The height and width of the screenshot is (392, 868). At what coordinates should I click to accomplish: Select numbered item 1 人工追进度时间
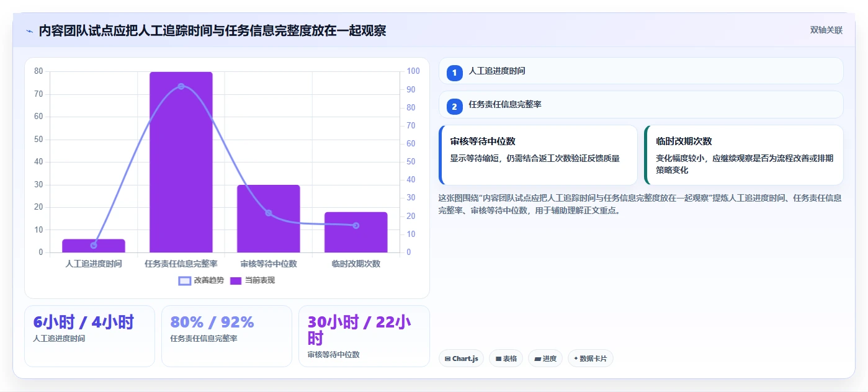[x=641, y=71]
